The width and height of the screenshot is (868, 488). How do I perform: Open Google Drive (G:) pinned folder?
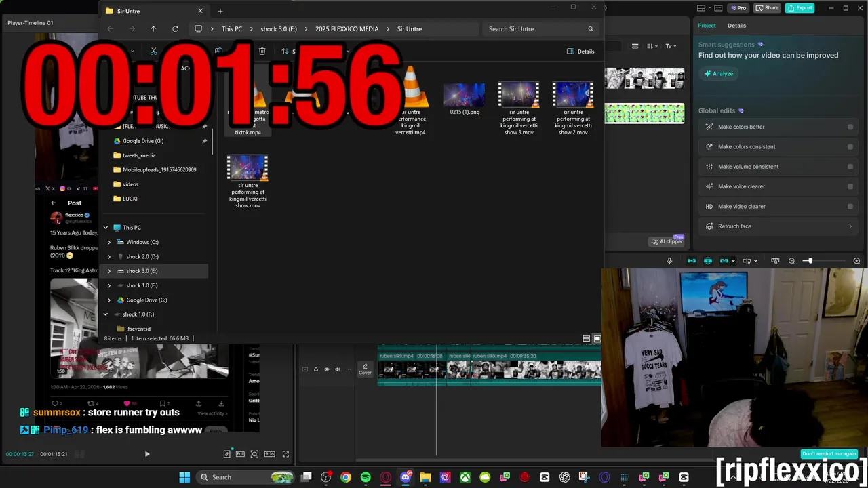pos(143,141)
